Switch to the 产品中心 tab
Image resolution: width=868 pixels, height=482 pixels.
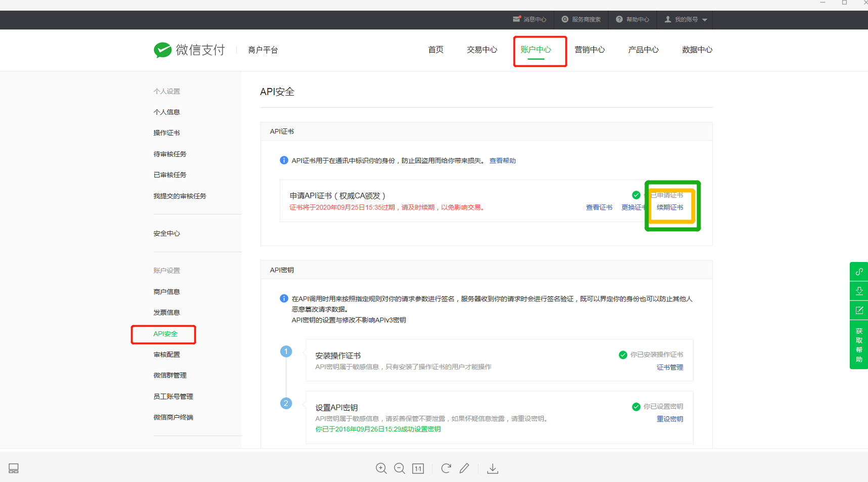pos(643,50)
